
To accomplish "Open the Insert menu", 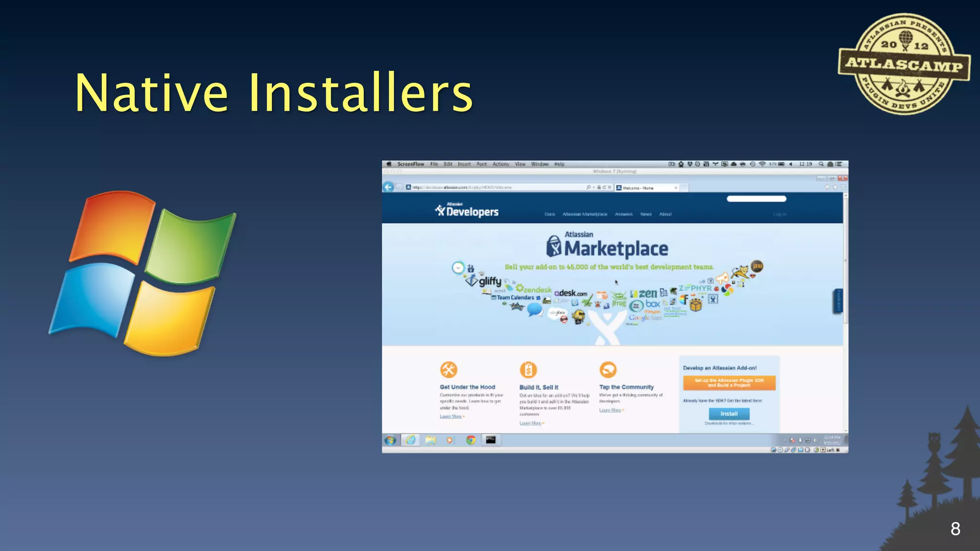I will click(x=464, y=164).
